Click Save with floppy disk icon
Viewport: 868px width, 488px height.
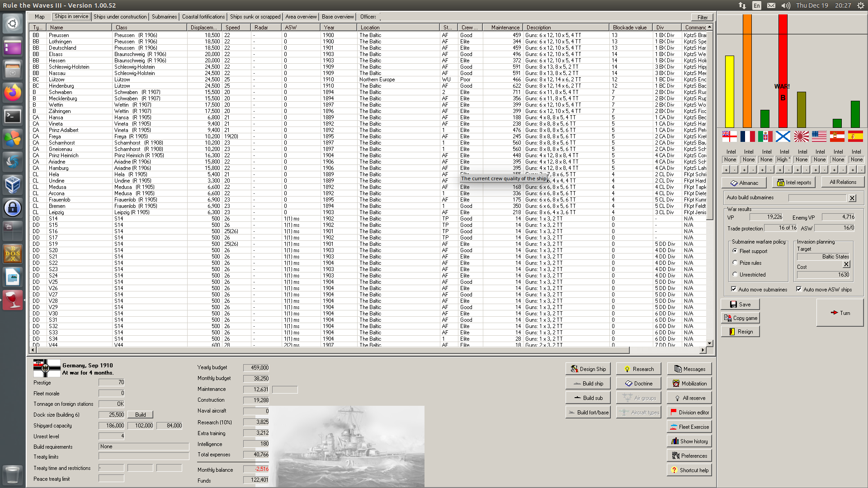tap(740, 305)
